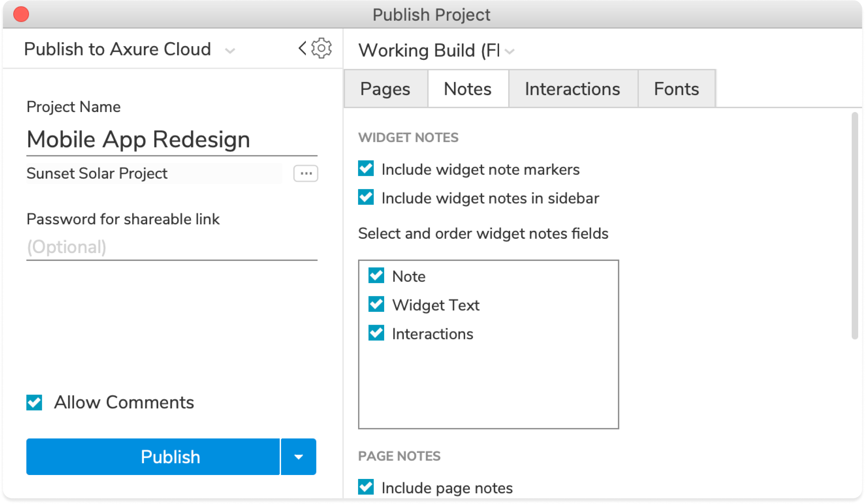Toggle Include widget notes in sidebar
865x504 pixels.
[366, 198]
